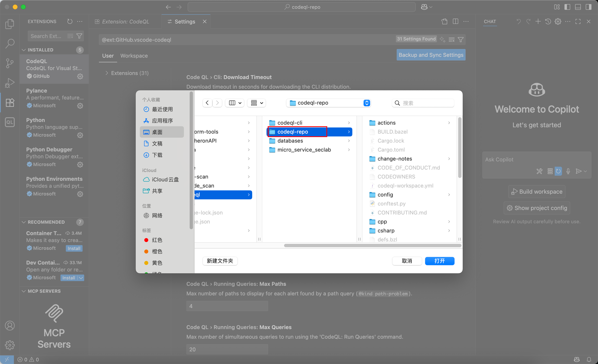Toggle the secondary sidebar layout button
The width and height of the screenshot is (598, 364).
588,7
